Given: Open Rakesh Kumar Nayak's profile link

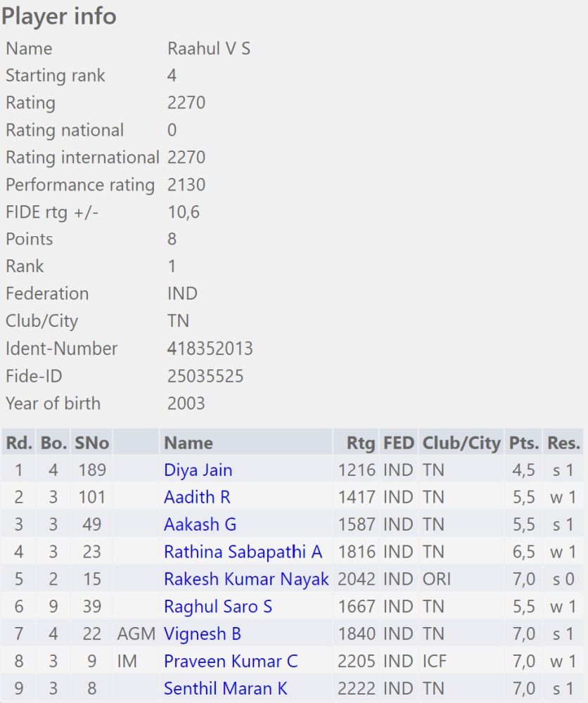Looking at the screenshot, I should pyautogui.click(x=246, y=579).
